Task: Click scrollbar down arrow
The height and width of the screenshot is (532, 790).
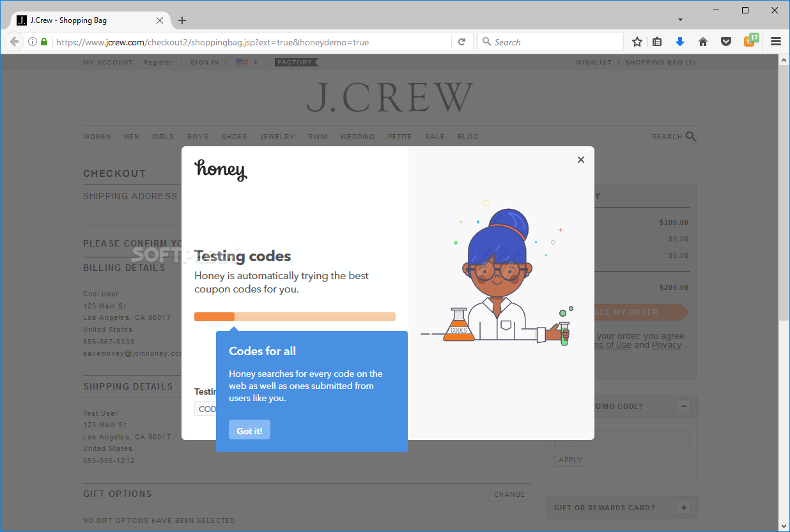Action: pyautogui.click(x=784, y=526)
